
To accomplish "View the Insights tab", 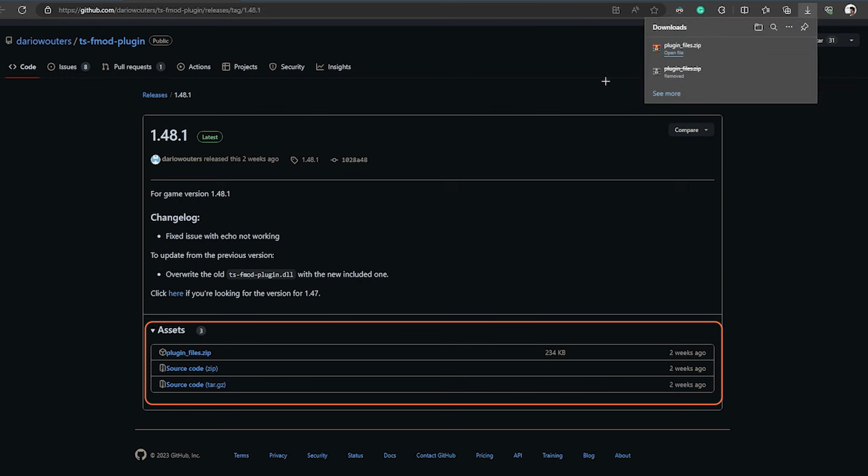I will 333,66.
